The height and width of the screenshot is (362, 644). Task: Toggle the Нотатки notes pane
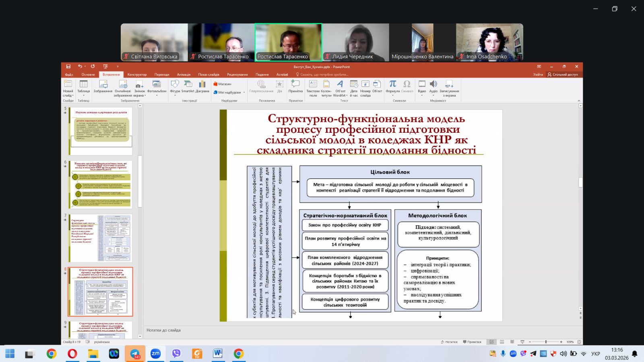tap(449, 342)
